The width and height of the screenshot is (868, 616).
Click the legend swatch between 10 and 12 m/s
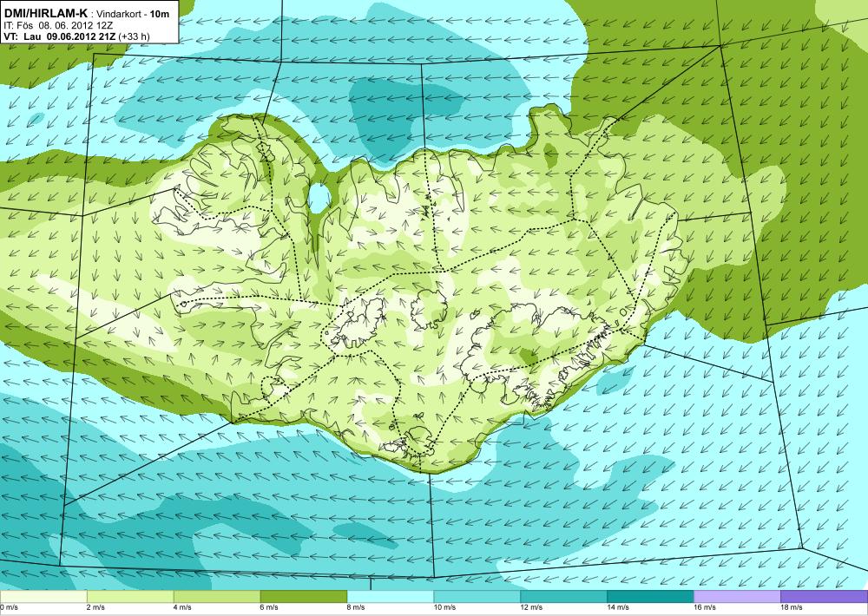pyautogui.click(x=477, y=597)
